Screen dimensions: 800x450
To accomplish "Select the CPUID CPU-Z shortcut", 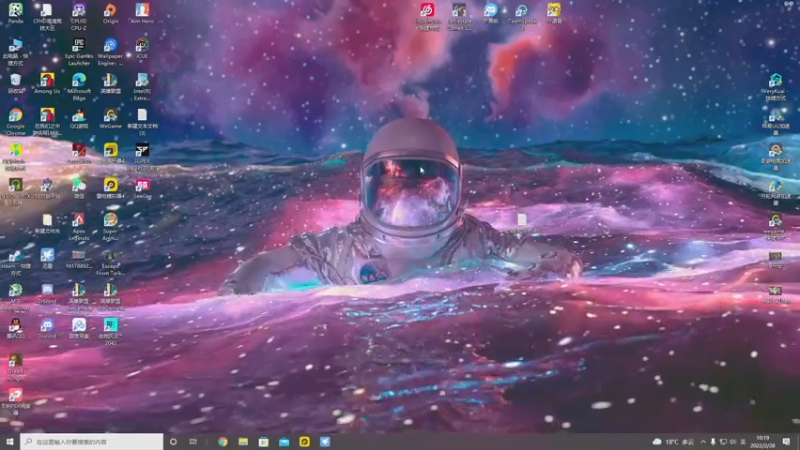I will (79, 16).
